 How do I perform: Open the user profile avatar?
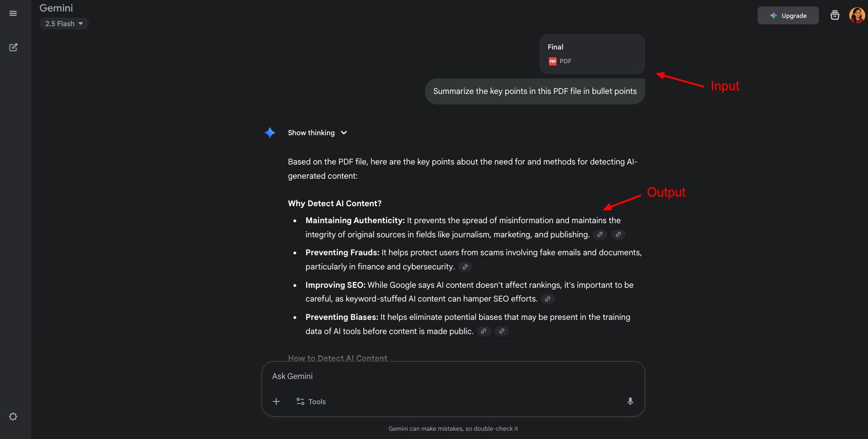pyautogui.click(x=857, y=16)
